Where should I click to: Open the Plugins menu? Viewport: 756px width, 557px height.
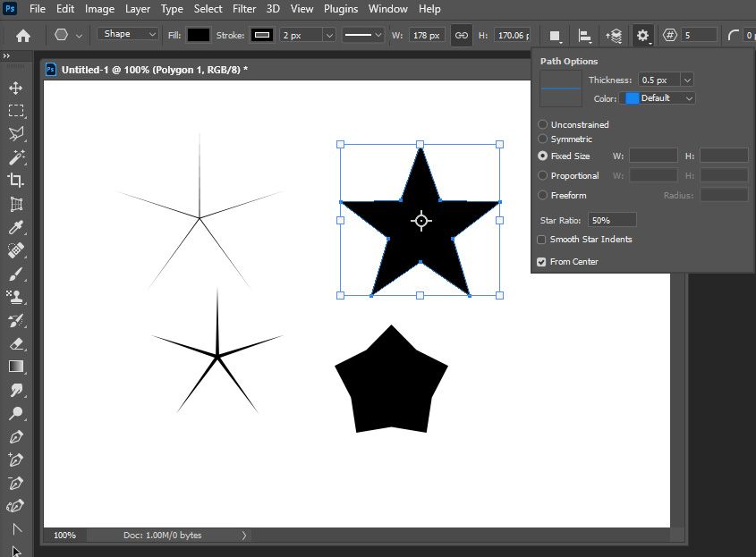pyautogui.click(x=341, y=9)
